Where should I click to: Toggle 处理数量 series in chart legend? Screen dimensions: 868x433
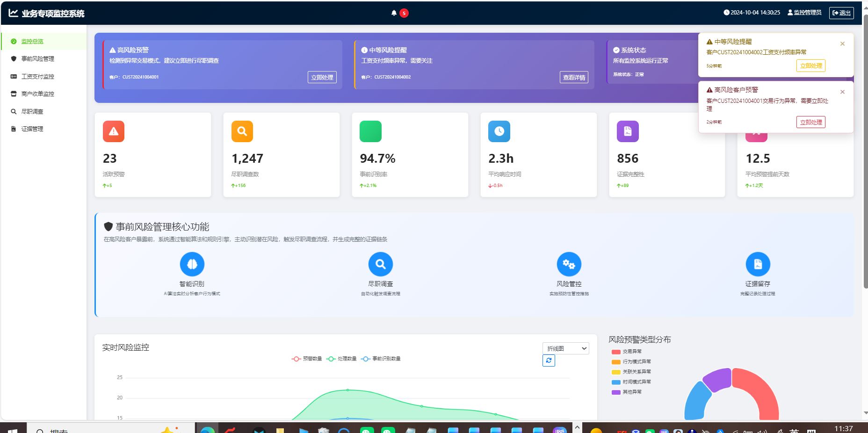(x=341, y=359)
